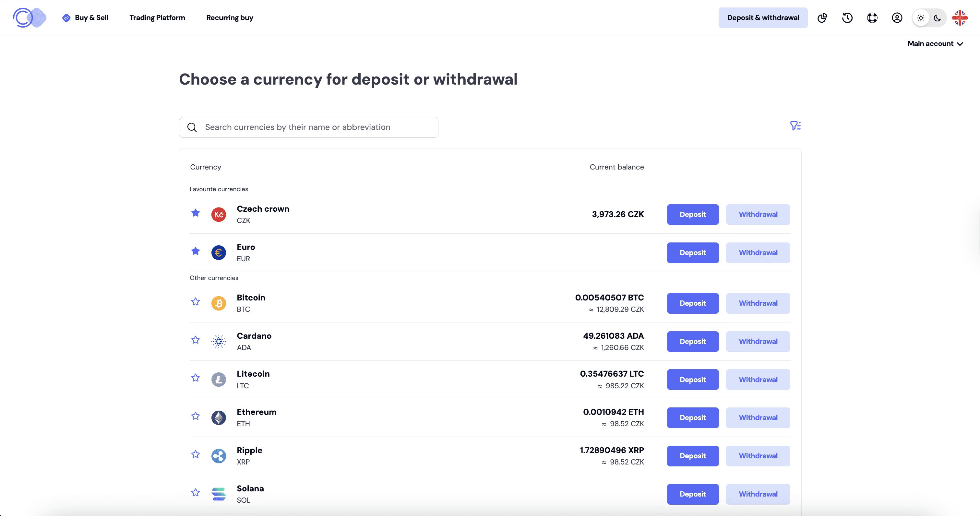This screenshot has width=980, height=516.
Task: Click the Euro coin icon
Action: click(219, 252)
